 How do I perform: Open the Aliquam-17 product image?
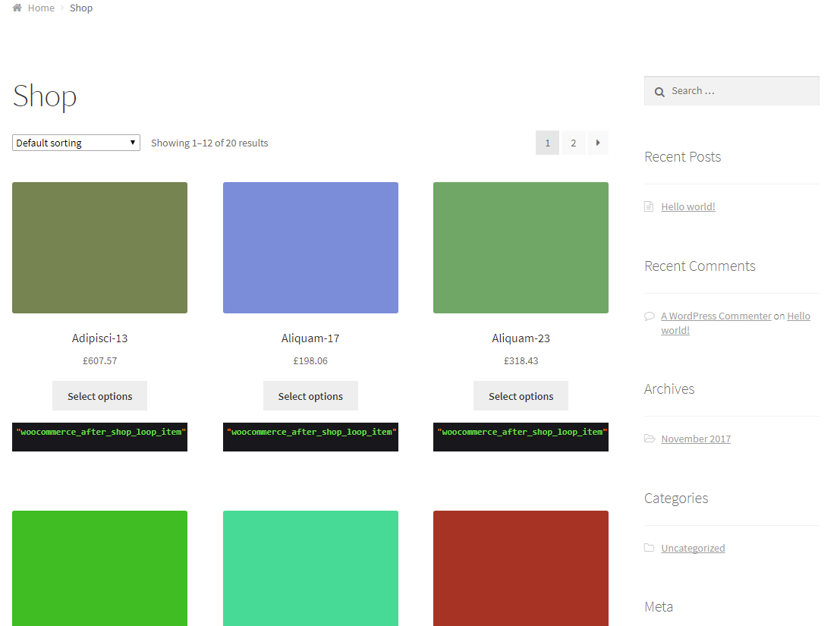coord(310,247)
